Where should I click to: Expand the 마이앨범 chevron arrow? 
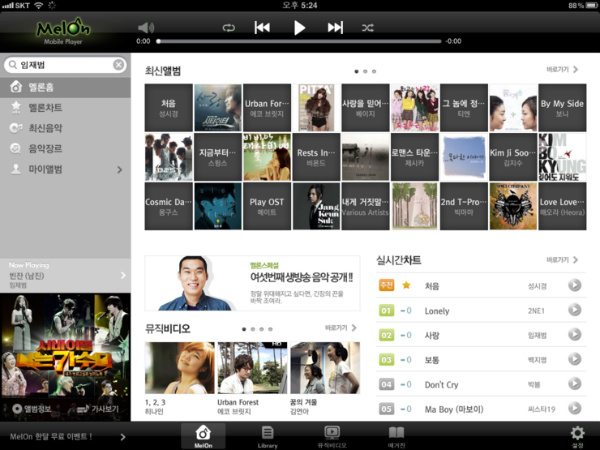pyautogui.click(x=120, y=170)
